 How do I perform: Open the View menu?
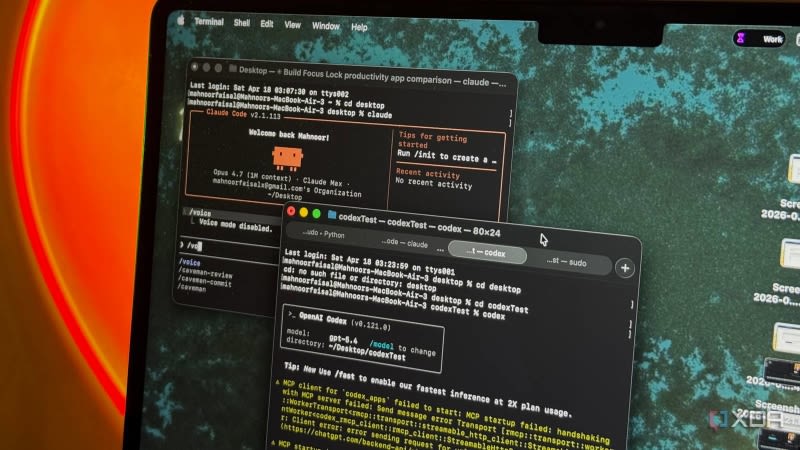pyautogui.click(x=292, y=25)
